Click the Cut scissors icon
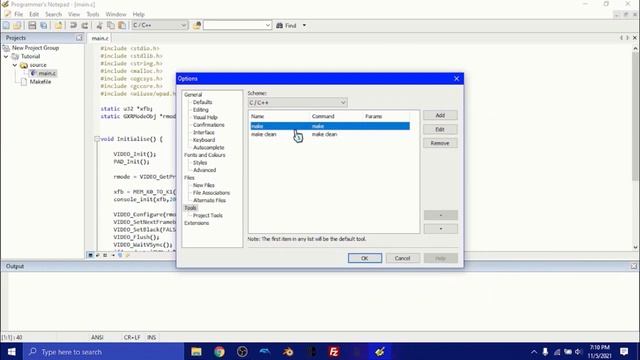This screenshot has width=640, height=360. [x=99, y=25]
